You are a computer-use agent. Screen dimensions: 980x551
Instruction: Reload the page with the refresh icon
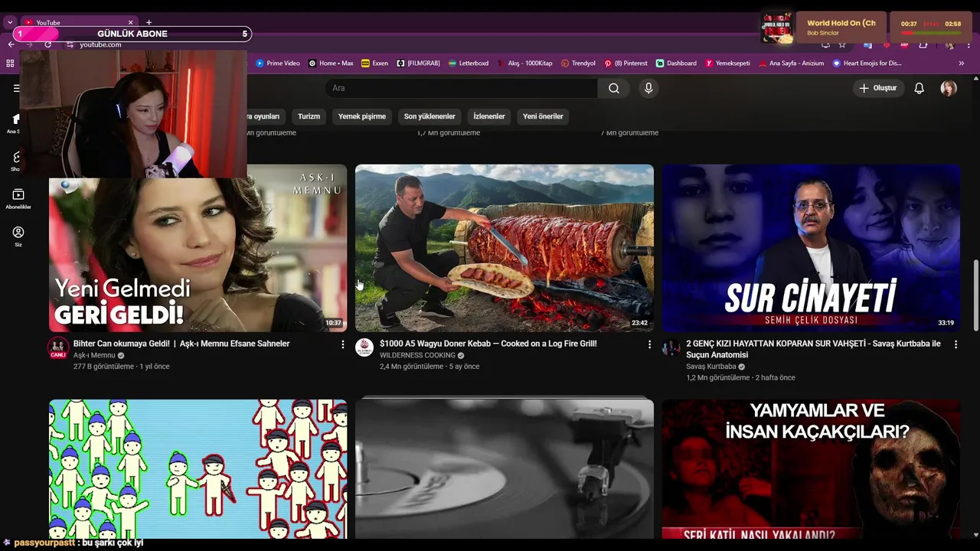[x=47, y=44]
